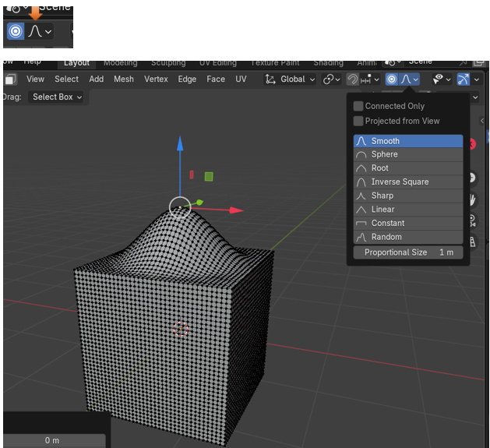The height and width of the screenshot is (448, 490).
Task: Open the snapping options dropdown arrow
Action: [376, 79]
